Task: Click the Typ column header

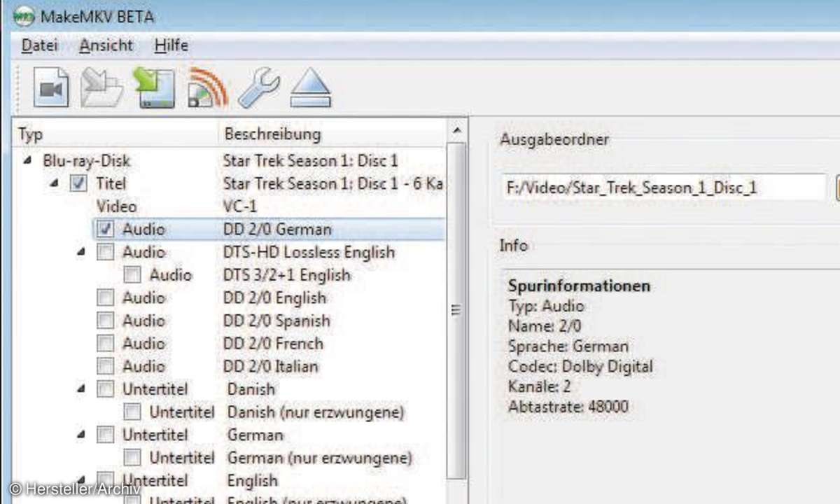Action: click(x=116, y=134)
